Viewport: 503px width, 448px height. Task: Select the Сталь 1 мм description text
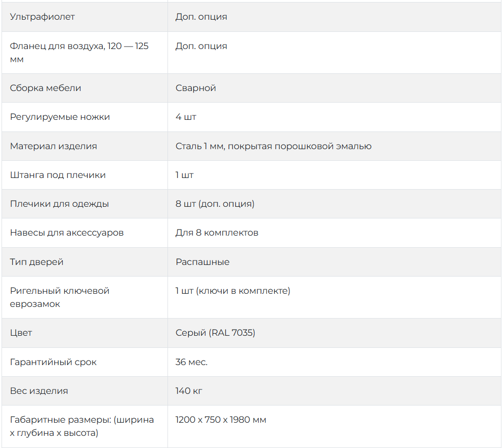point(273,146)
